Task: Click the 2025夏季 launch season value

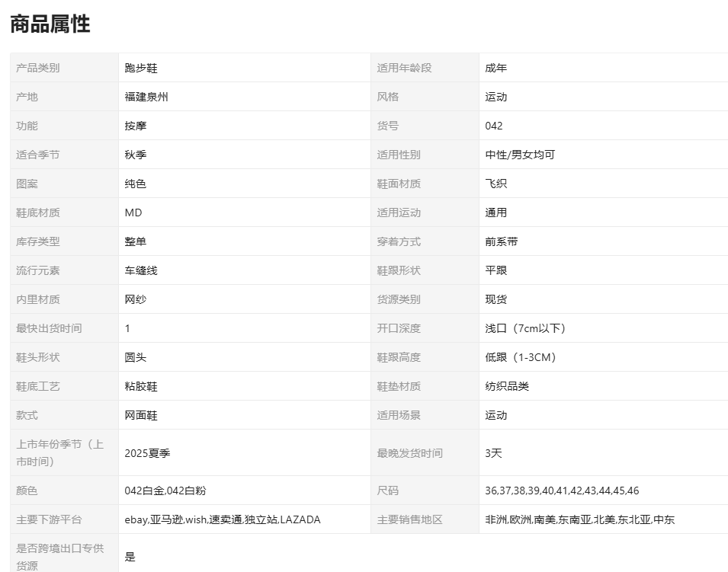Action: (147, 453)
